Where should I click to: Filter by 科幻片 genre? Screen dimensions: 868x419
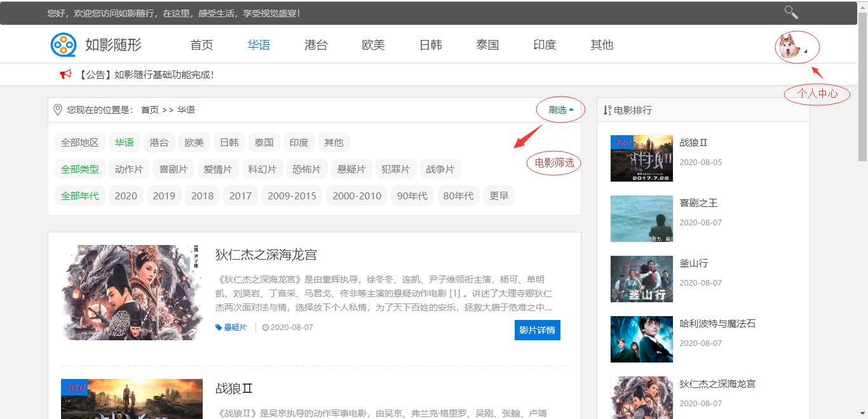(x=262, y=169)
